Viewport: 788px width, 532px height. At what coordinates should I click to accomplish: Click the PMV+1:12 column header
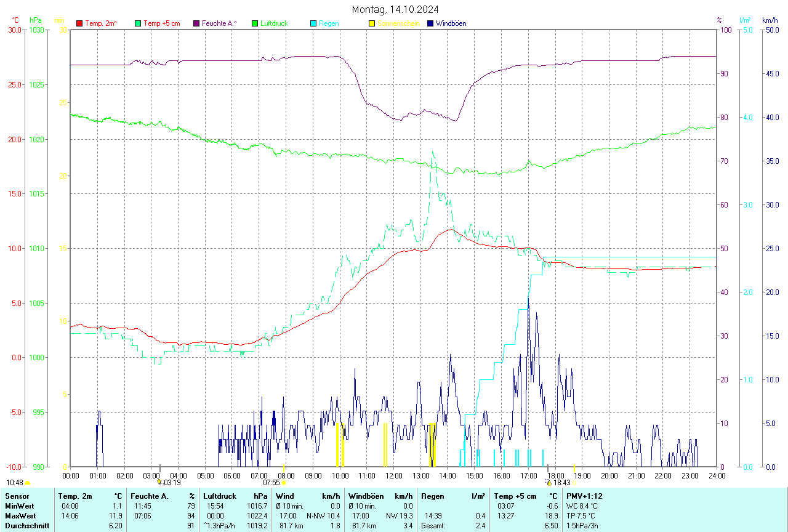click(584, 496)
